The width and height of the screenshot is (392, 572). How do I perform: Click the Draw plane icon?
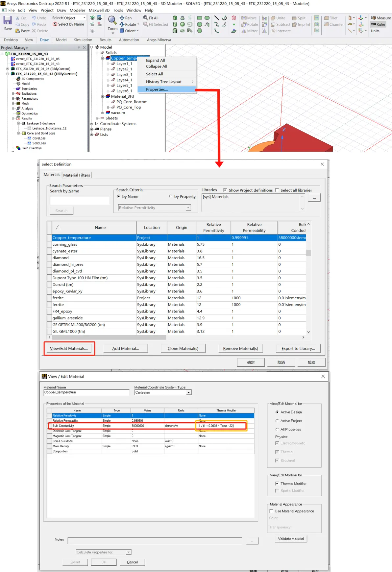point(234,31)
